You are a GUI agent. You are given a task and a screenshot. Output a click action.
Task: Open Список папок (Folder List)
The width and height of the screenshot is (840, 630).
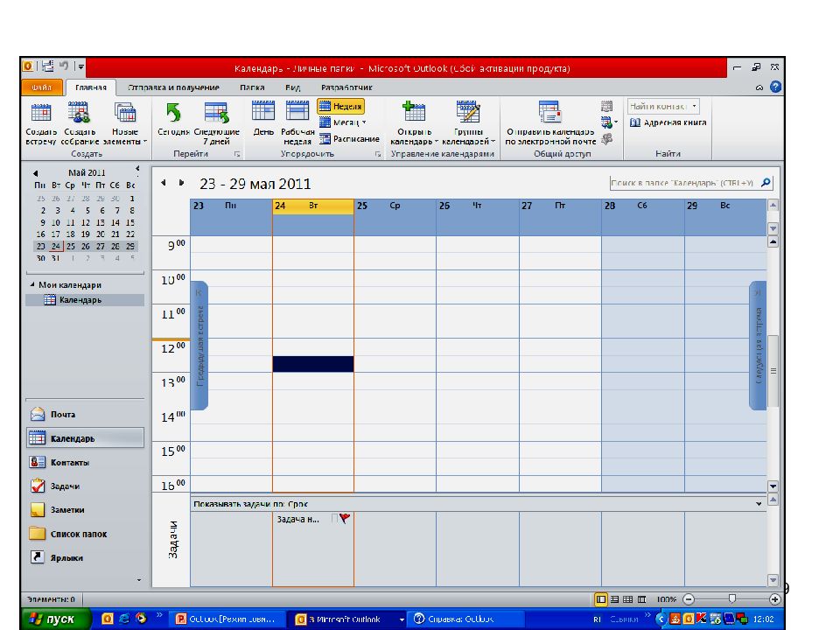point(85,534)
